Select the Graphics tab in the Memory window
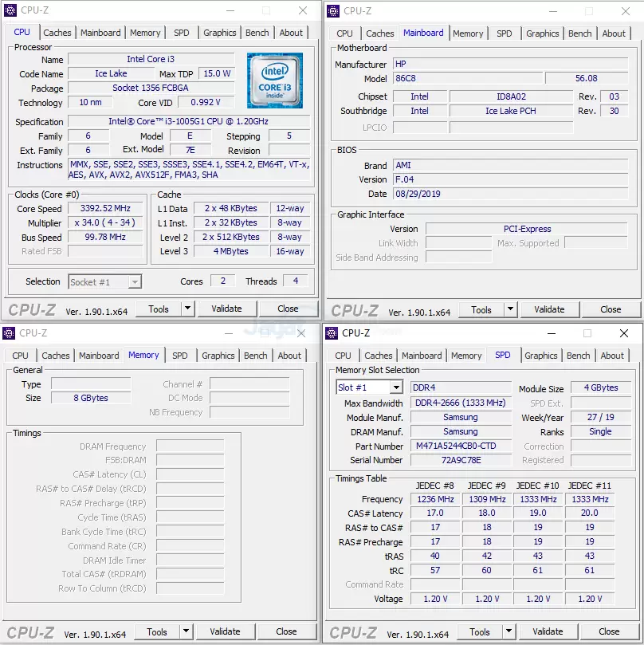The height and width of the screenshot is (645, 644). point(218,356)
